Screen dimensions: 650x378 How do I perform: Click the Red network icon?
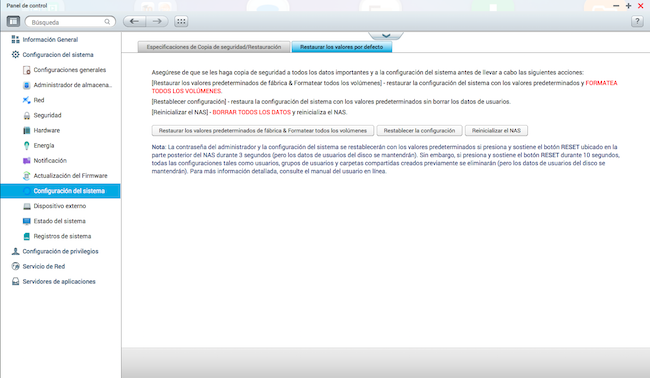(27, 100)
